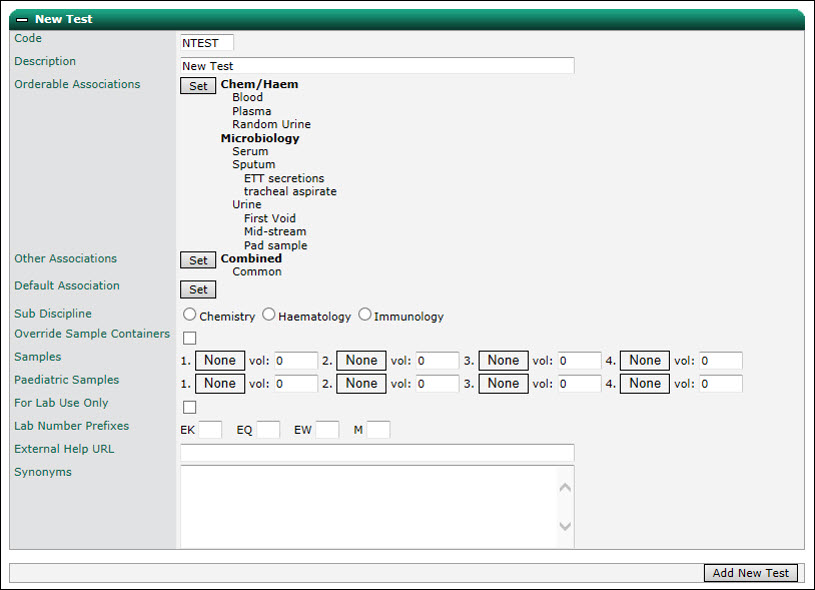Open fourth Samples None selector
Image resolution: width=815 pixels, height=590 pixels.
coord(645,360)
